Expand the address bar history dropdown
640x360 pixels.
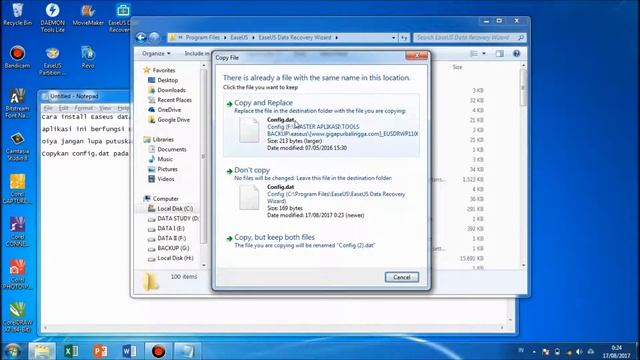(x=393, y=38)
